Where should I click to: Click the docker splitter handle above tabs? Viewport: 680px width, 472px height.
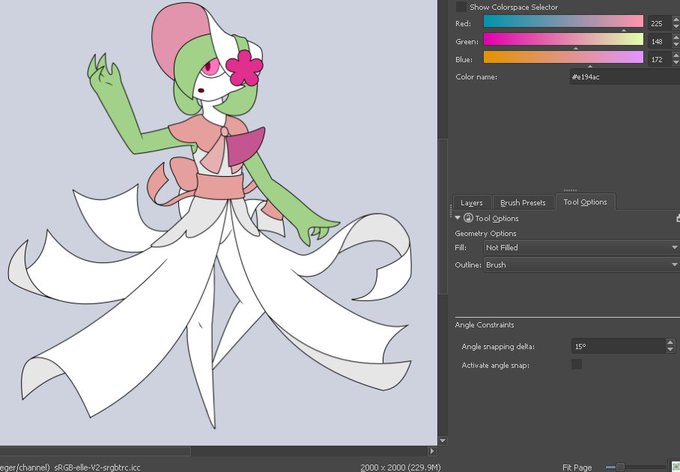coord(570,190)
